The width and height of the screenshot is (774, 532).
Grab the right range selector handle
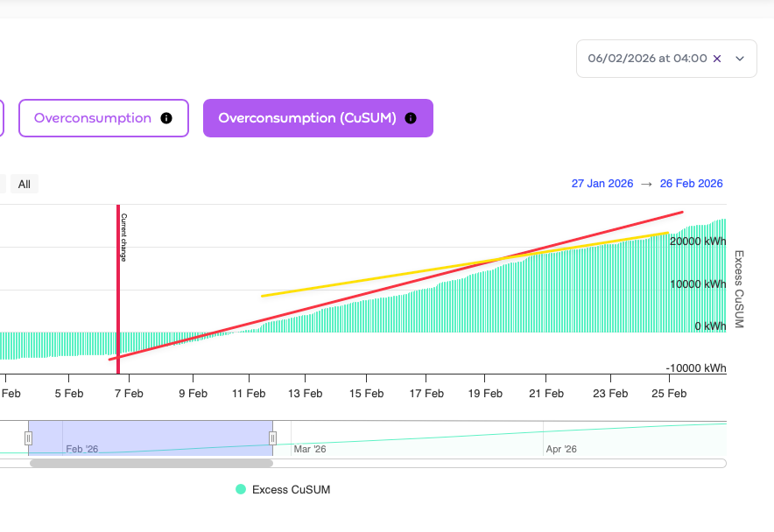pos(272,438)
